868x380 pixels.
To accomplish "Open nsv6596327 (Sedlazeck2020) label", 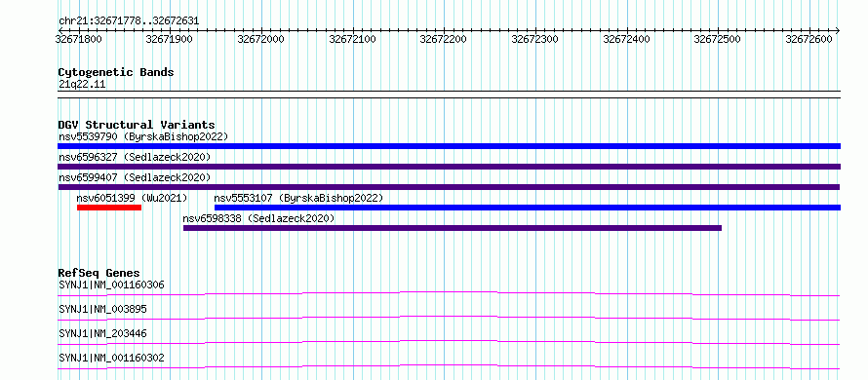I will tap(135, 157).
